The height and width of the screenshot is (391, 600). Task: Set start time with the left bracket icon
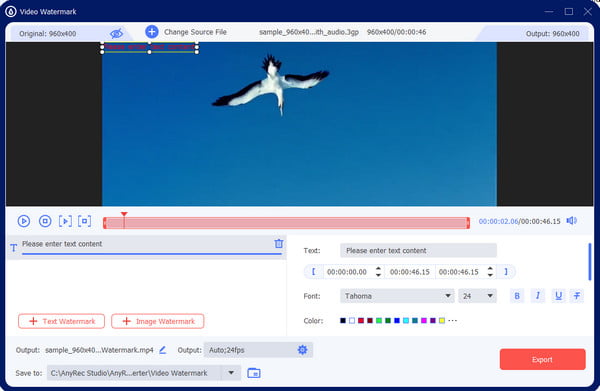[313, 272]
